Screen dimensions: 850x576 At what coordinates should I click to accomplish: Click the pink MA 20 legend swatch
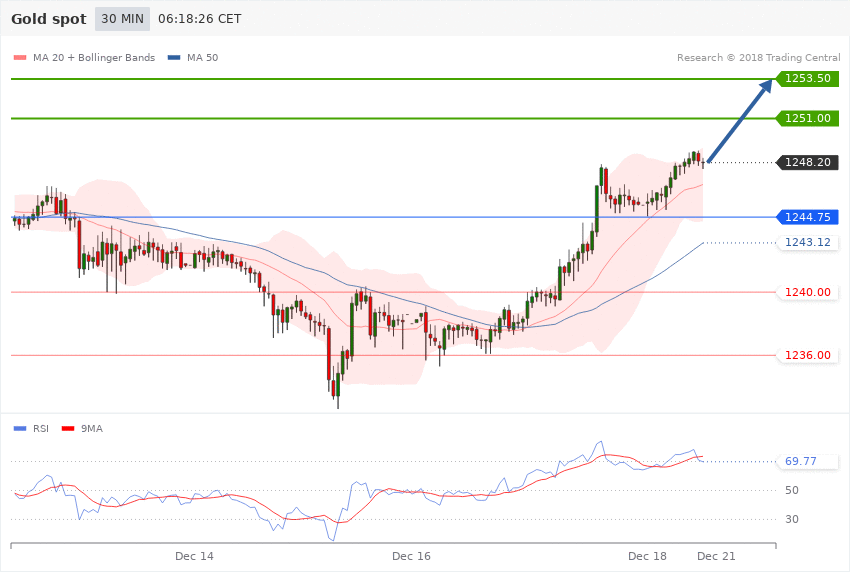point(20,57)
